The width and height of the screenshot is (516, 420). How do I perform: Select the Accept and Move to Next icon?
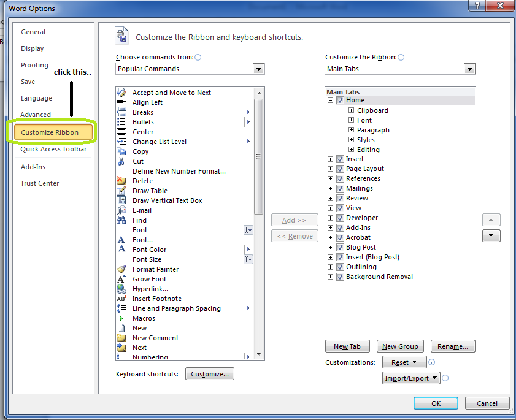pos(121,93)
